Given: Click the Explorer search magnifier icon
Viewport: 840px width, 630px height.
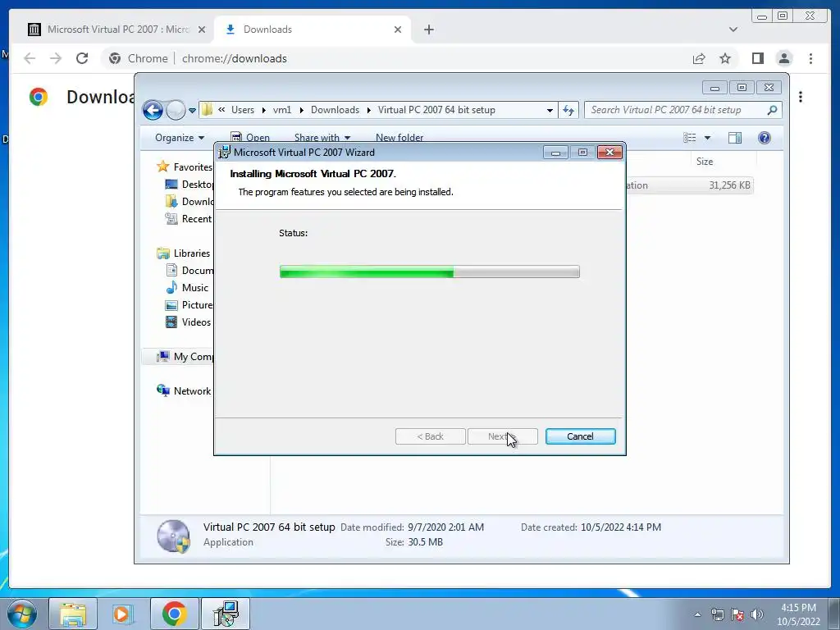Looking at the screenshot, I should (772, 110).
